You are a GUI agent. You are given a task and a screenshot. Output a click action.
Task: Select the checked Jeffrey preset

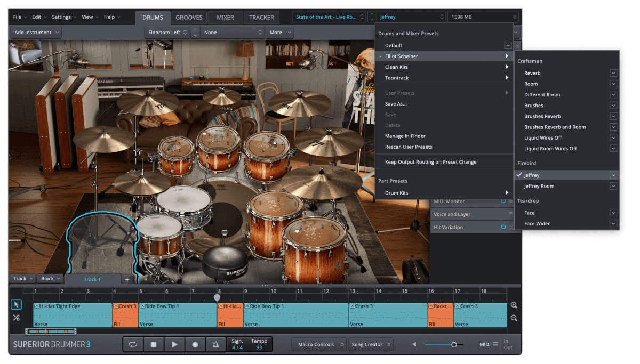[566, 175]
